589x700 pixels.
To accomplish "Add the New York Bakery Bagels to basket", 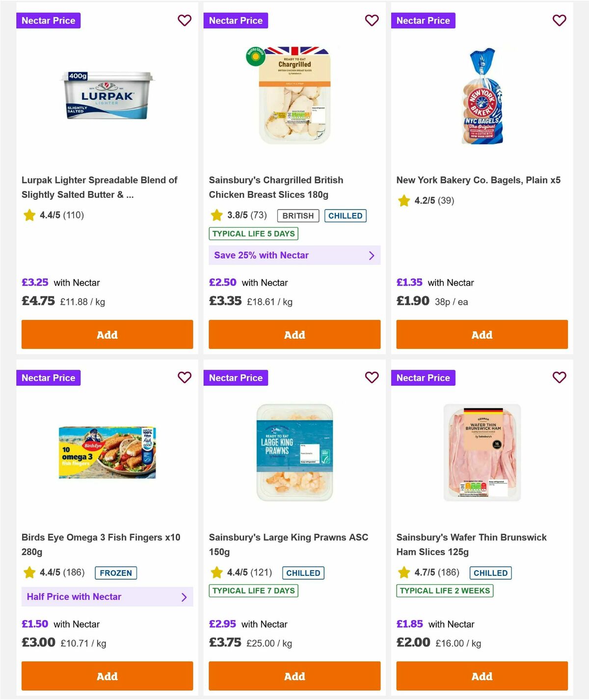I will (482, 334).
